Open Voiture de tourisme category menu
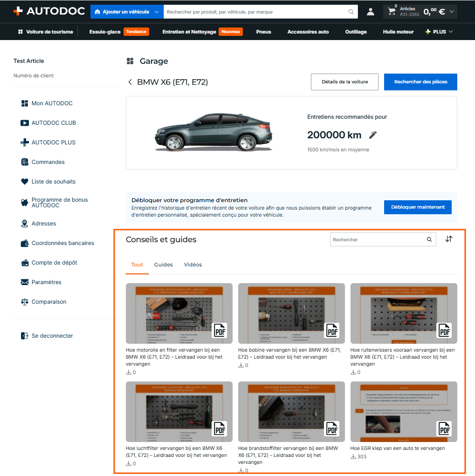This screenshot has width=475, height=476. coord(46,32)
